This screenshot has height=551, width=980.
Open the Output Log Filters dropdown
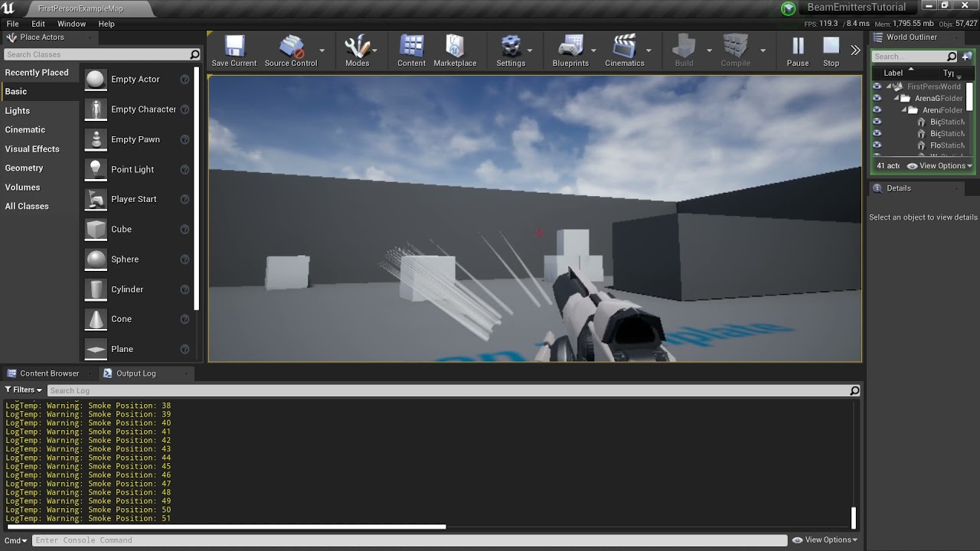click(x=23, y=390)
